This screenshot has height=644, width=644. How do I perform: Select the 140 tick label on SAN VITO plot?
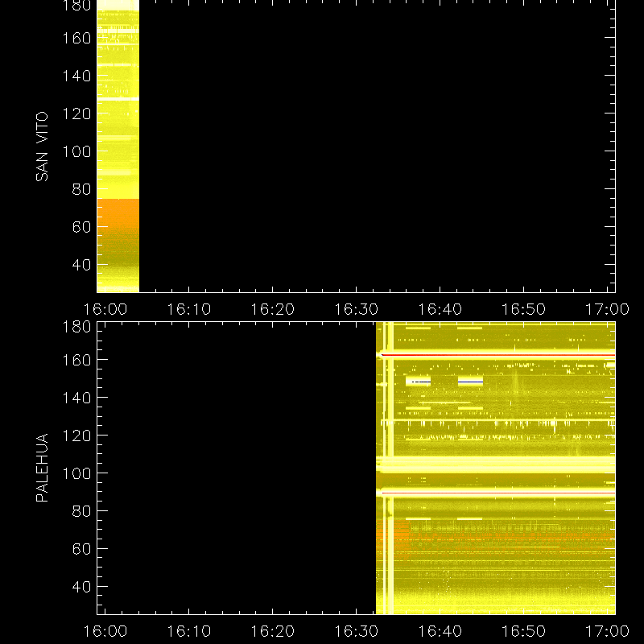tap(76, 76)
